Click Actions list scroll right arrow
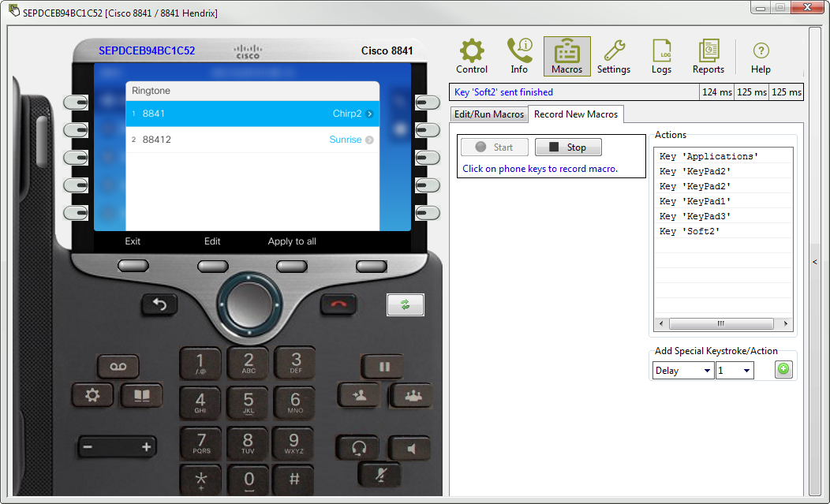The image size is (830, 504). tap(786, 323)
